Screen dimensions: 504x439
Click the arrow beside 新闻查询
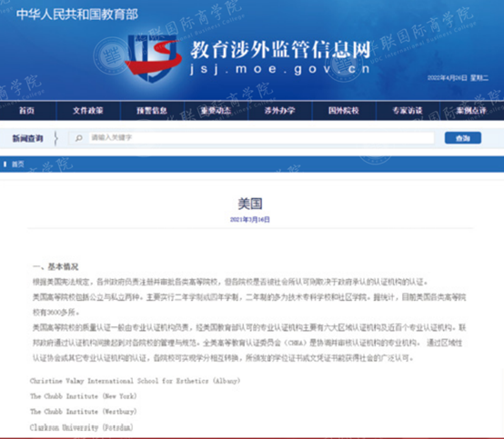(55, 138)
